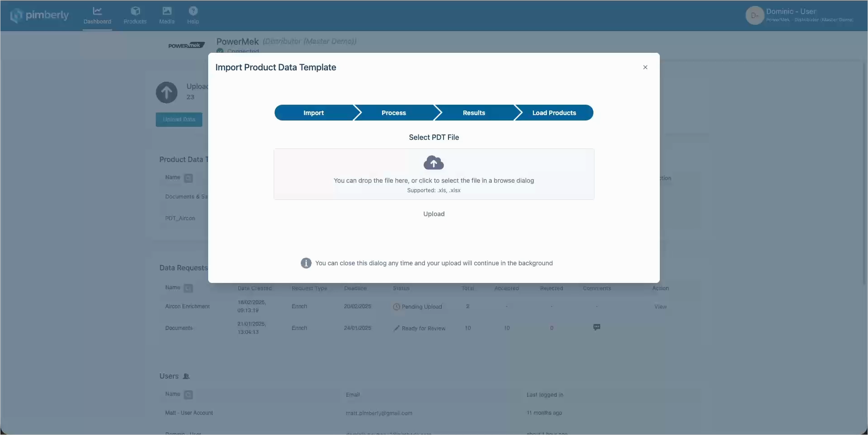This screenshot has height=435, width=868.
Task: Click the Users group icon
Action: click(x=186, y=376)
